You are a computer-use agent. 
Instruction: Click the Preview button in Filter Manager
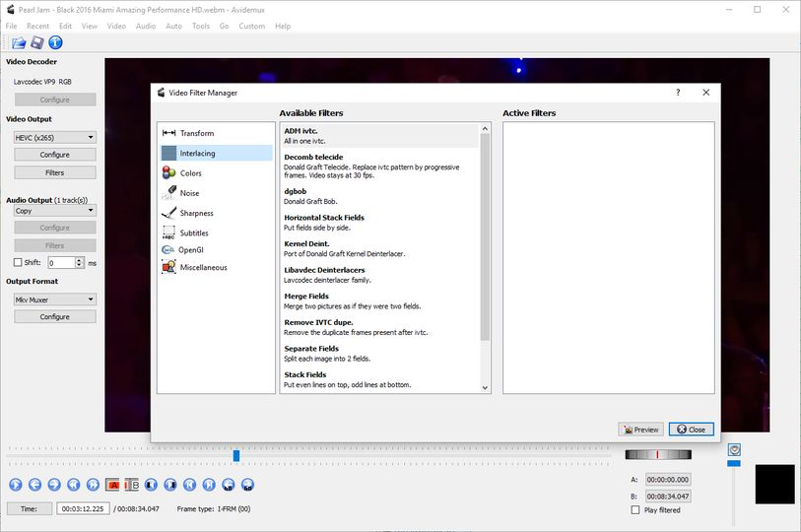[641, 430]
